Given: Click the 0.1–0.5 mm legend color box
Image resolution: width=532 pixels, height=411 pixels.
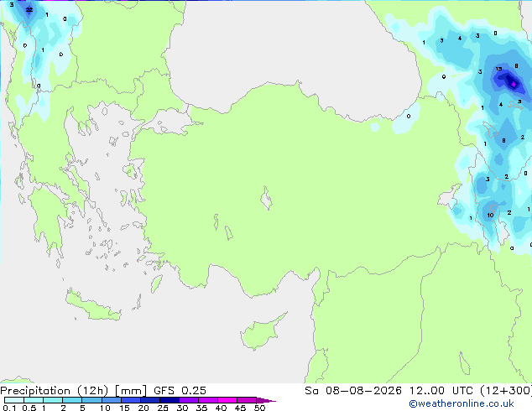Looking at the screenshot, I should pyautogui.click(x=14, y=400).
